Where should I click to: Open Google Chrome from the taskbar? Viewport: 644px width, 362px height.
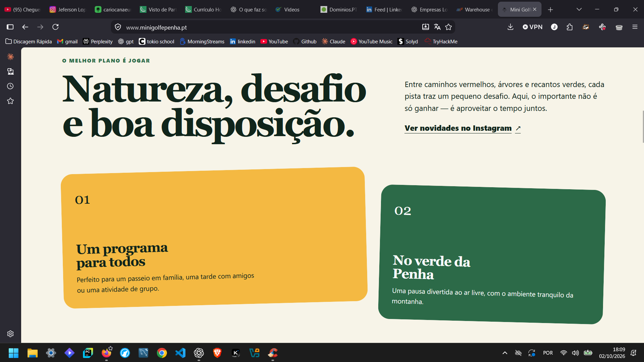[x=162, y=353]
